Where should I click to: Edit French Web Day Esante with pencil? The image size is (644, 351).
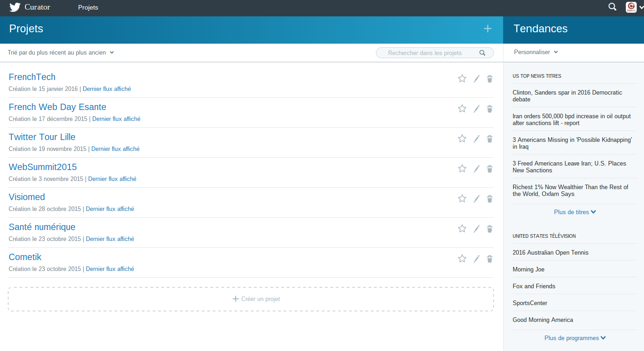476,109
